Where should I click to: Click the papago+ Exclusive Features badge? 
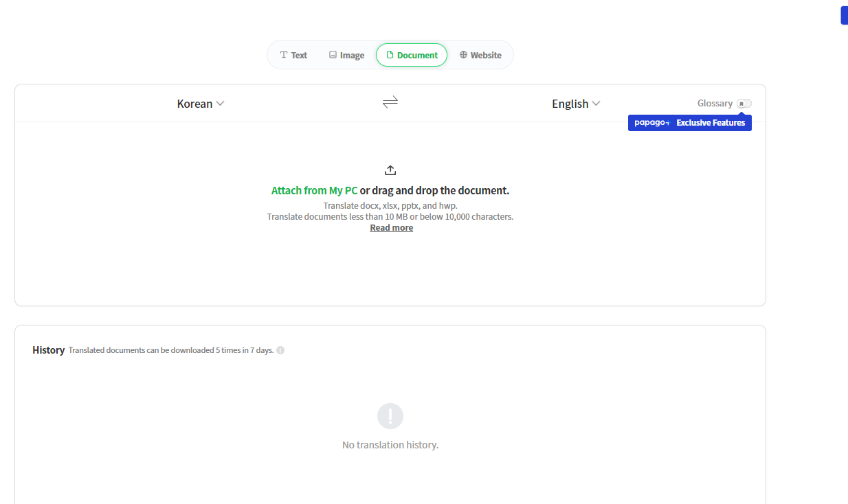[x=689, y=123]
